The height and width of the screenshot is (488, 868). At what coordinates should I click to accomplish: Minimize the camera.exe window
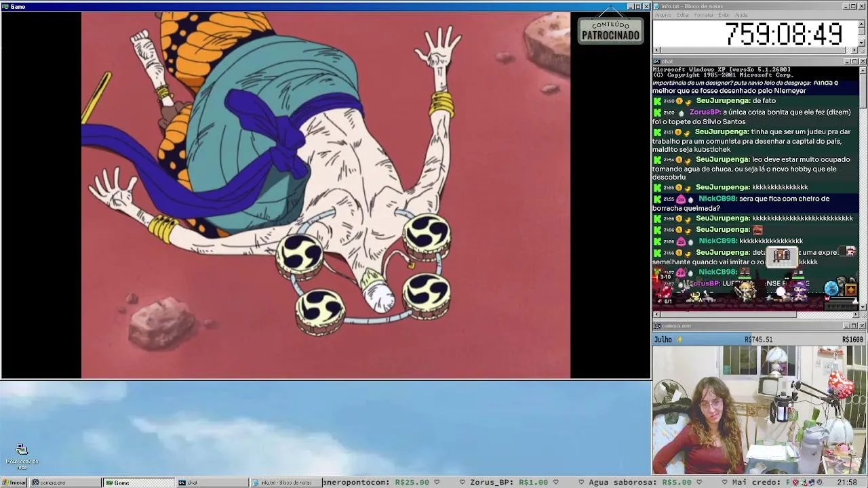pos(847,326)
